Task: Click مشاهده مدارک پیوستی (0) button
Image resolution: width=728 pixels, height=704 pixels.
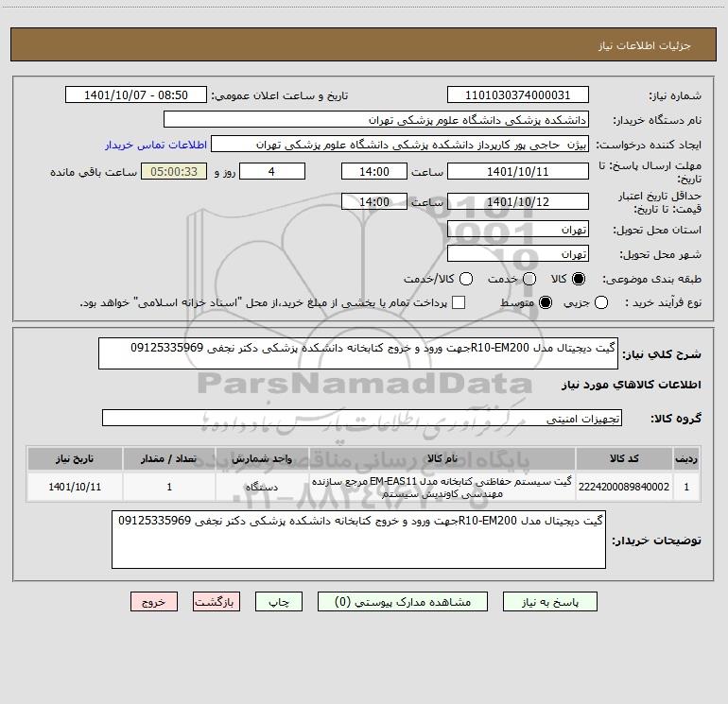Action: point(403,602)
